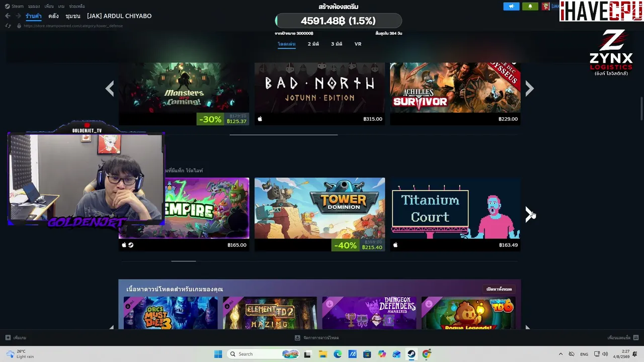This screenshot has height=362, width=644.
Task: Click the เพื่อนและแช็ต (Friends & Chat) link
Action: coord(619,338)
